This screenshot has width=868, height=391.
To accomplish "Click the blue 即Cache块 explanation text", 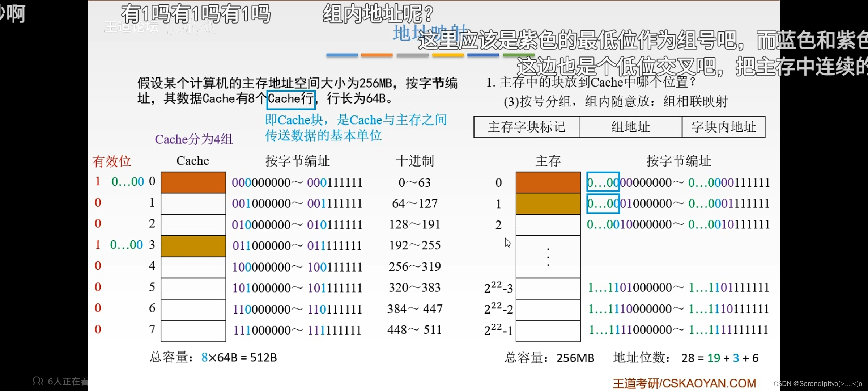I will click(356, 127).
